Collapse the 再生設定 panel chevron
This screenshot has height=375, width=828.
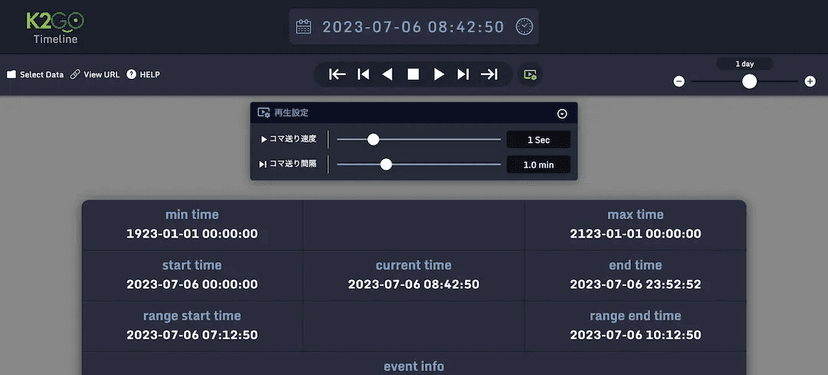click(562, 114)
